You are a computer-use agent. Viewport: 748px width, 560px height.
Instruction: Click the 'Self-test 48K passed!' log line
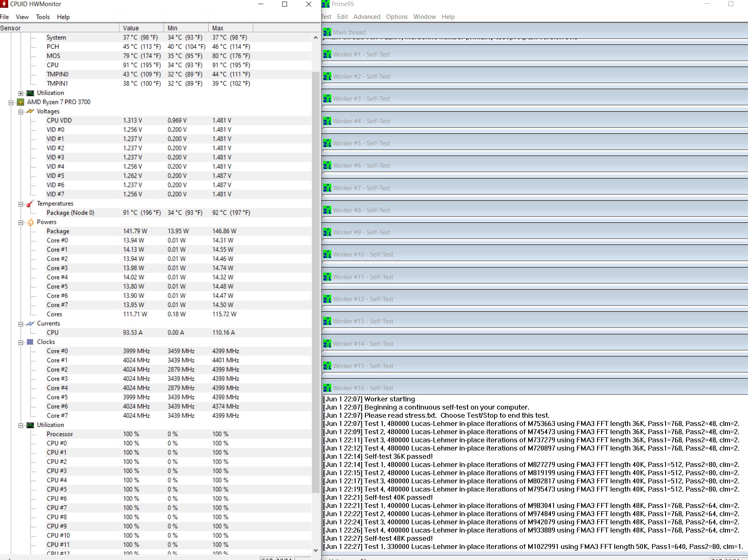(x=378, y=539)
